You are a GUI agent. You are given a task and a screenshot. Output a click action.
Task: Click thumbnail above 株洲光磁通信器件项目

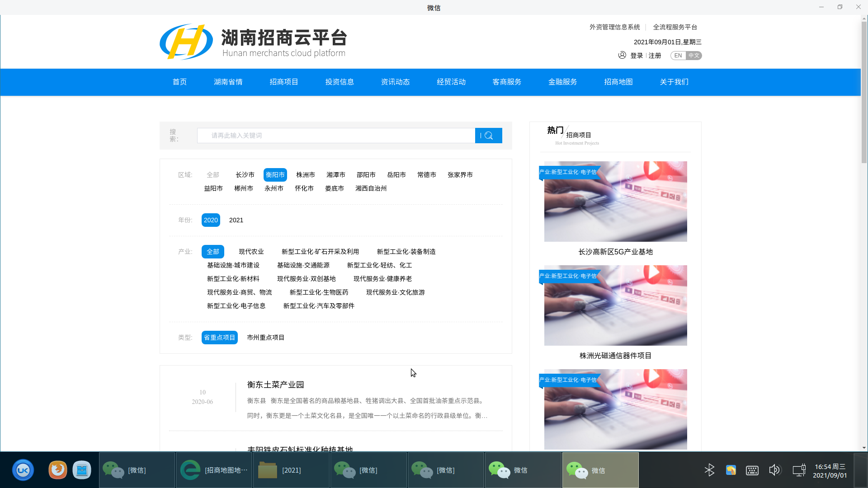615,305
